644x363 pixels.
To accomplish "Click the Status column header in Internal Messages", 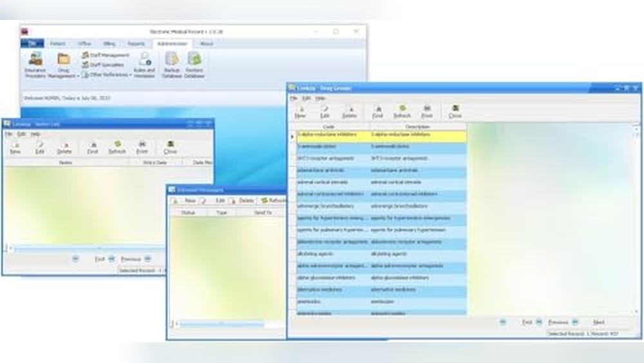I will click(187, 213).
